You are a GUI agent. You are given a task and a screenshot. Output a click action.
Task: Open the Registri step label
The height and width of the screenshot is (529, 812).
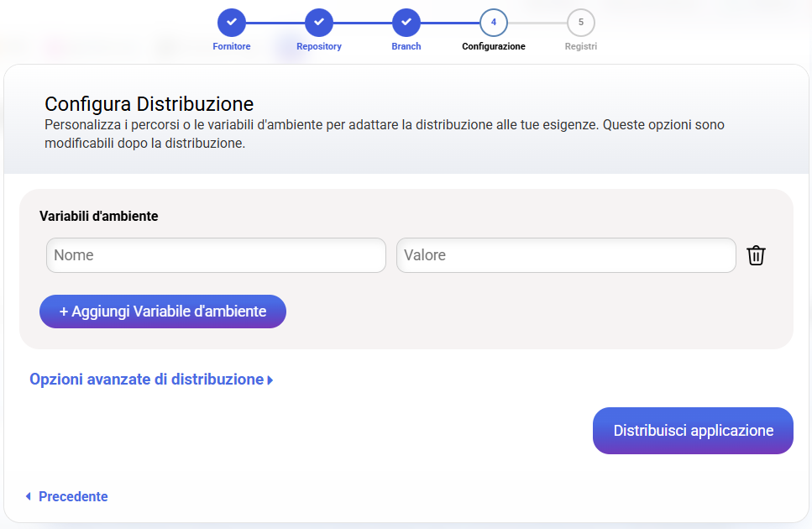point(581,46)
